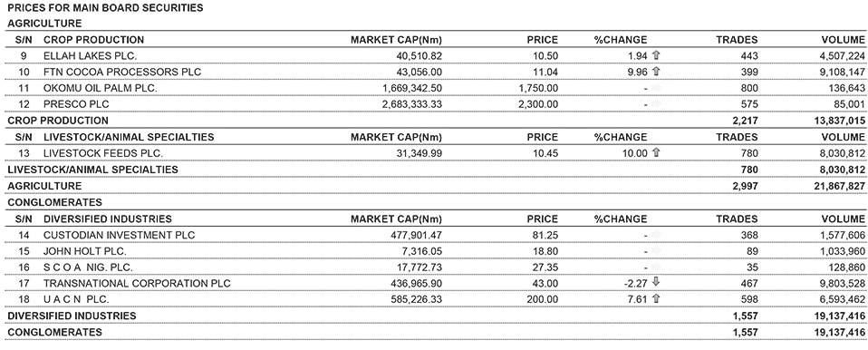Viewport: 868px width, 350px height.
Task: Select PRESCO PLC security name
Action: pos(76,104)
